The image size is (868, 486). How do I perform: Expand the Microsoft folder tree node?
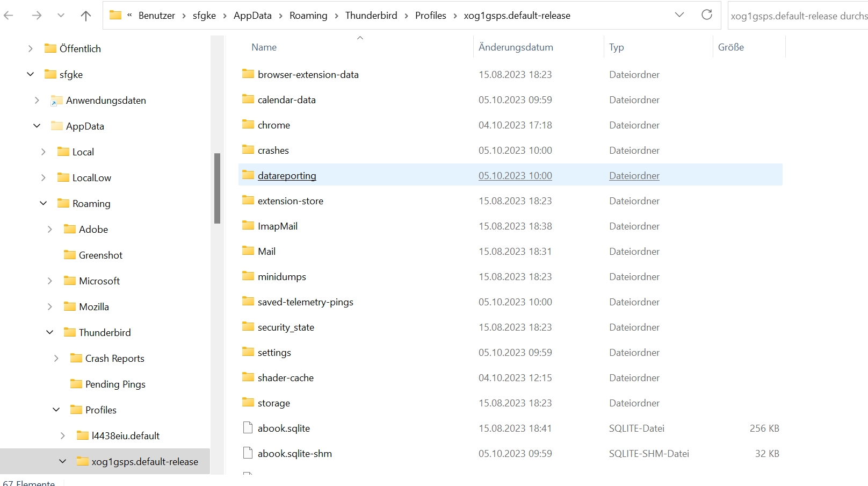(x=50, y=281)
